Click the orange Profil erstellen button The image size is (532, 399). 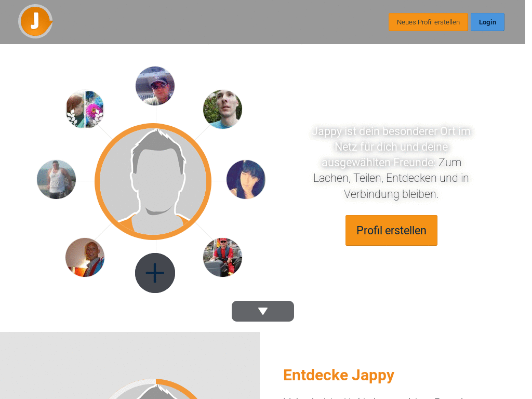pyautogui.click(x=391, y=230)
